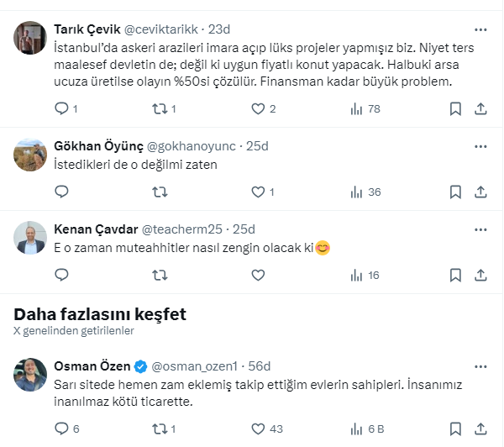
Task: Click Kenan Çavdar's profile picture
Action: point(30,238)
